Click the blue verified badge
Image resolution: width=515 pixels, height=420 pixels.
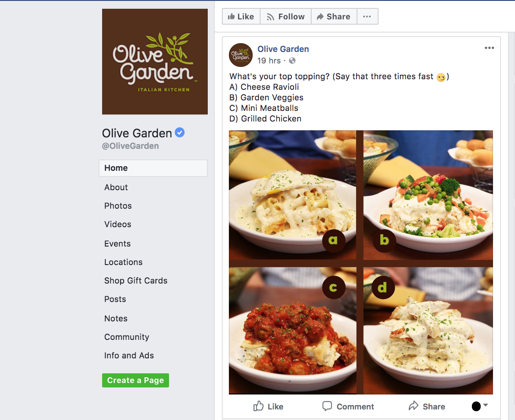click(180, 133)
